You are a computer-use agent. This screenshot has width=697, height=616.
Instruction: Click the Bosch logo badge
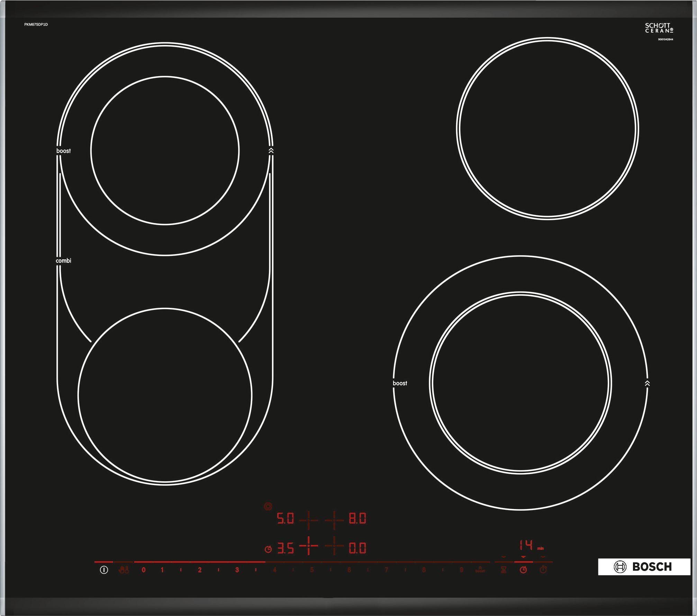(644, 567)
